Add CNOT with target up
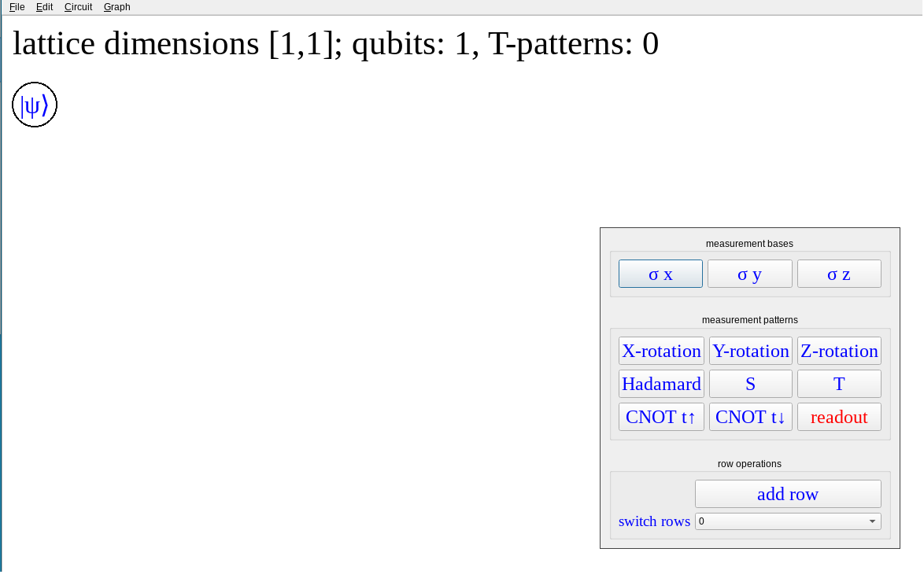The height and width of the screenshot is (578, 924). click(x=661, y=417)
